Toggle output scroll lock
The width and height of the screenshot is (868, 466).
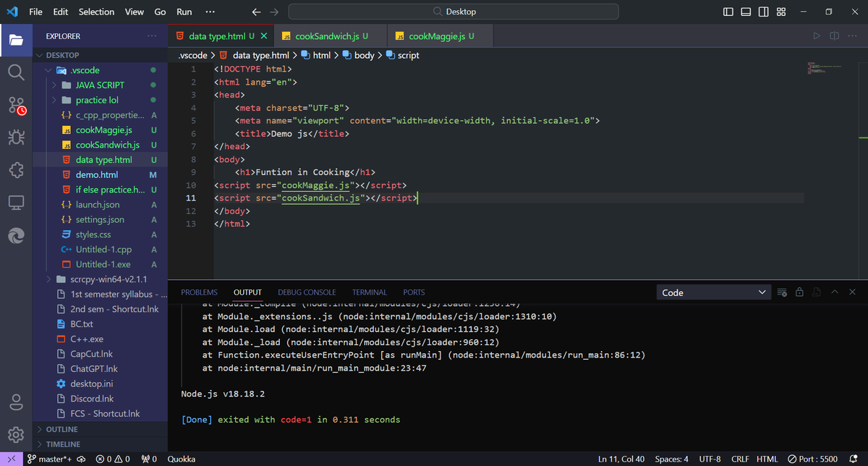pyautogui.click(x=799, y=292)
